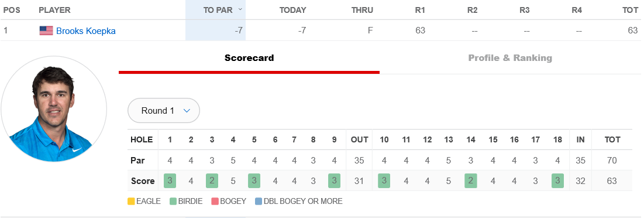Expand round list via the blue chevron
Viewport: 644px width, 218px height.
tap(187, 111)
